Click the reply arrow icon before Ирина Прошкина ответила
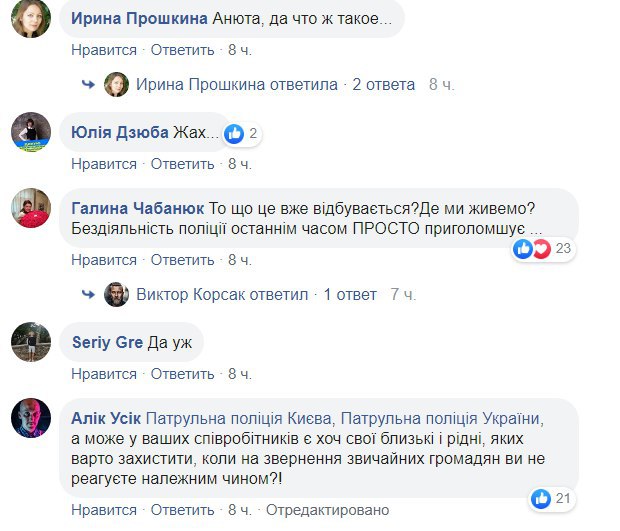This screenshot has height=531, width=620. pos(88,85)
